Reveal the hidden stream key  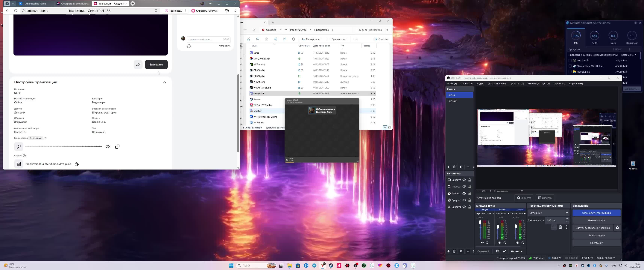click(108, 147)
